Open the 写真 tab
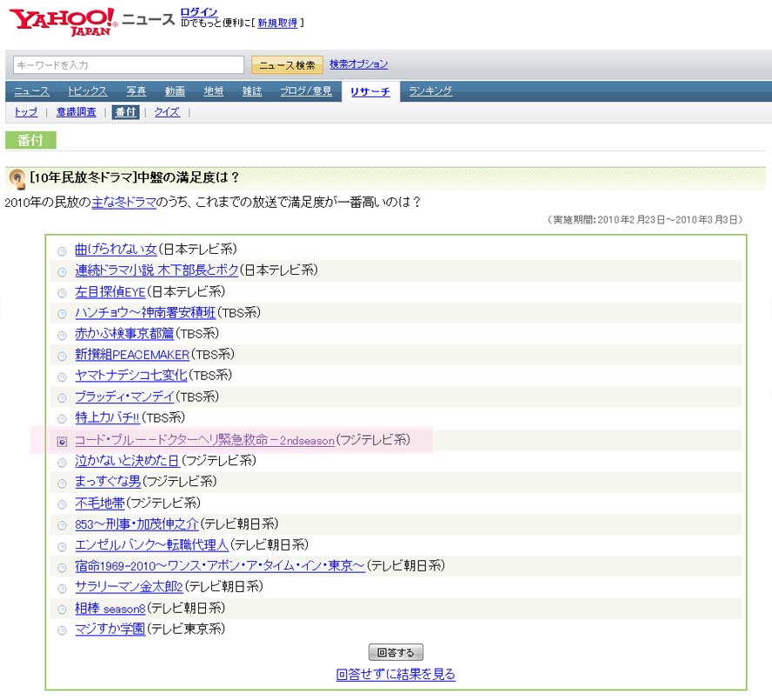Image resolution: width=772 pixels, height=700 pixels. 136,91
